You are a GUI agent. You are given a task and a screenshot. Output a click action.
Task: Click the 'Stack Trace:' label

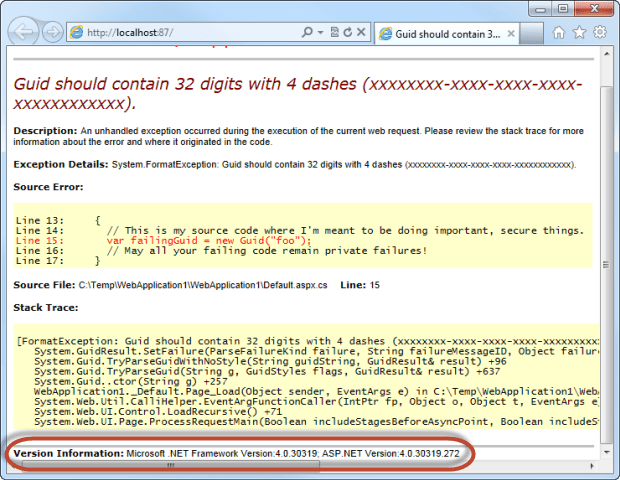(x=46, y=308)
